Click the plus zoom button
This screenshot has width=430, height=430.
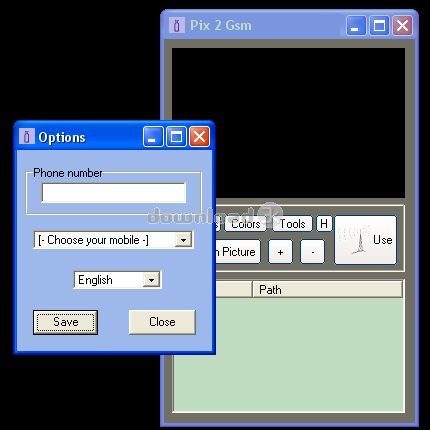[x=280, y=252]
